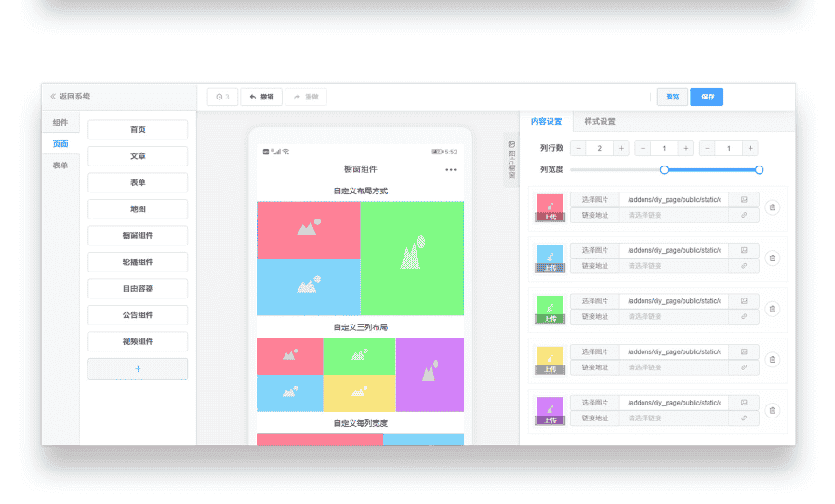Click the link chain icon in pink item row

[x=744, y=215]
